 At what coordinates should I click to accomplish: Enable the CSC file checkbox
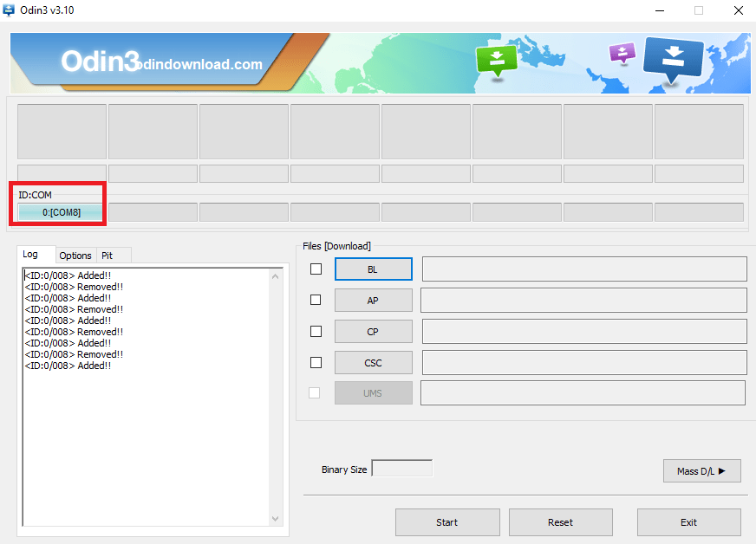pyautogui.click(x=316, y=362)
